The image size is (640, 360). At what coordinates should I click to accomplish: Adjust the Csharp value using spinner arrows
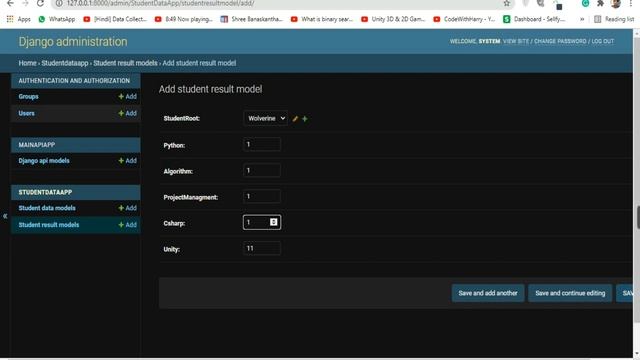(x=273, y=222)
